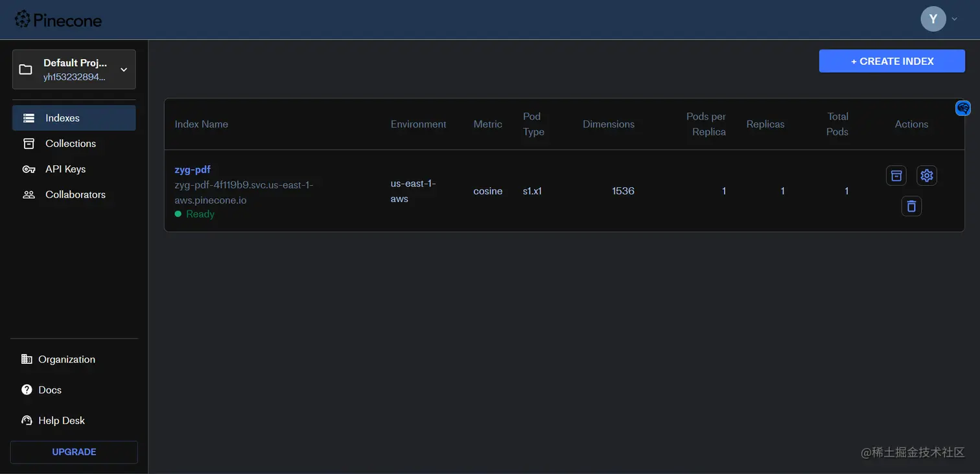Click the Pod Type column header
The width and height of the screenshot is (980, 474).
click(x=533, y=124)
